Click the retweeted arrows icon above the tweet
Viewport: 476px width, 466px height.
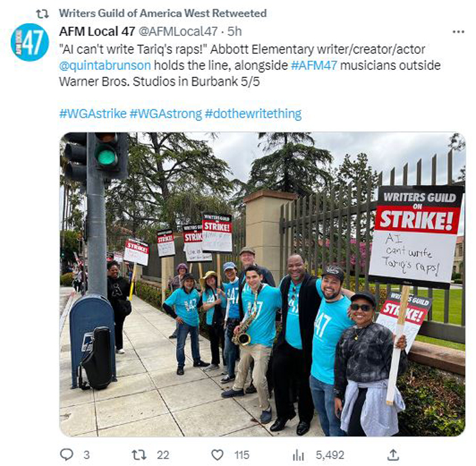(x=42, y=14)
